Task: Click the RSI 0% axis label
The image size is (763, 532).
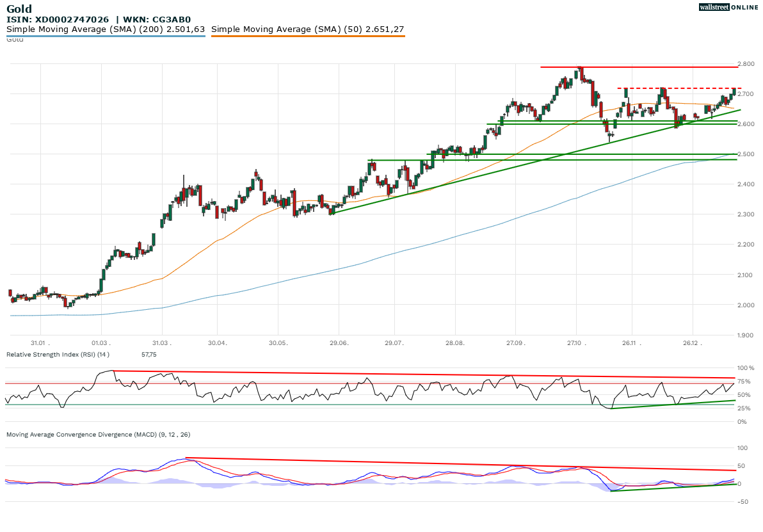Action: (743, 422)
